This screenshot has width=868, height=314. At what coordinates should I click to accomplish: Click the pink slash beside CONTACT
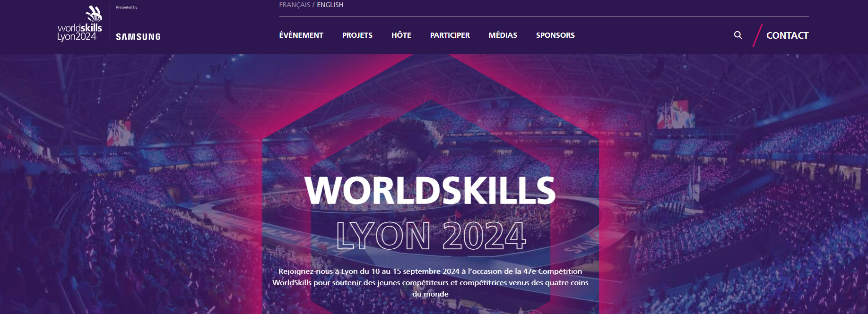(x=757, y=35)
